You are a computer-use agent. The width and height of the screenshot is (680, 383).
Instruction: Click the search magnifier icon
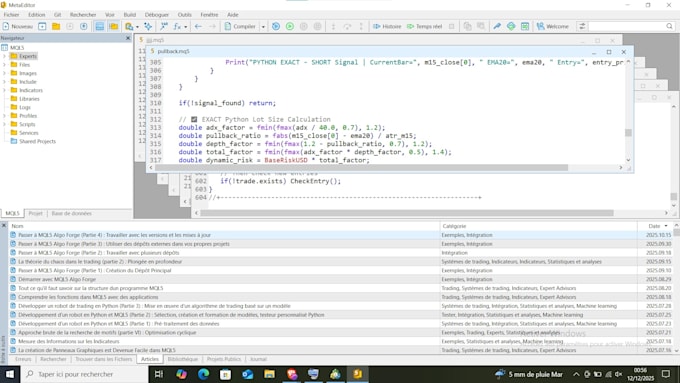point(670,26)
